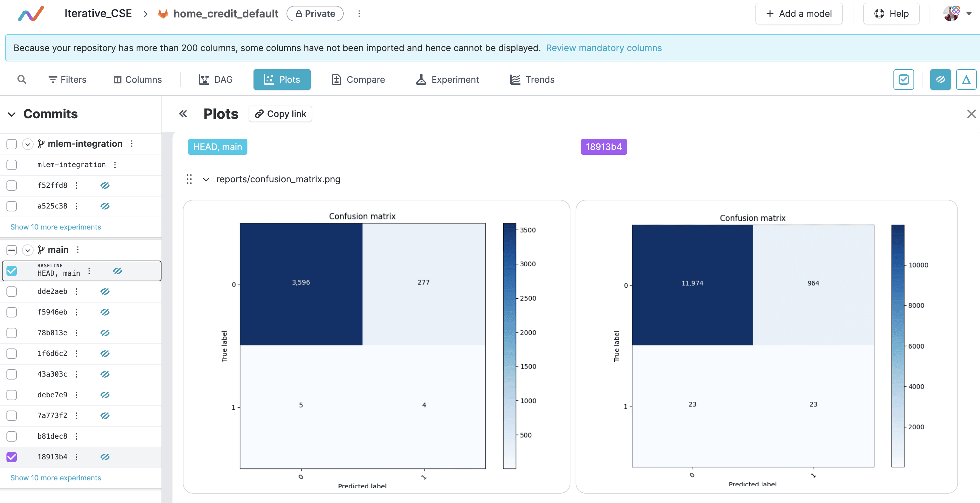Viewport: 980px width, 503px height.
Task: Check the f5946eb commit checkbox
Action: coord(12,312)
